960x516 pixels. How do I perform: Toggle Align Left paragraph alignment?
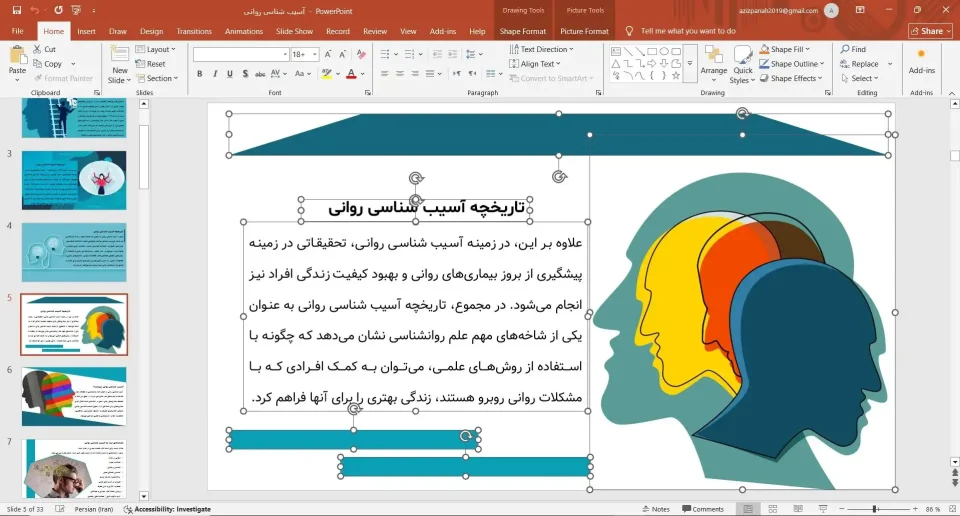pos(384,73)
